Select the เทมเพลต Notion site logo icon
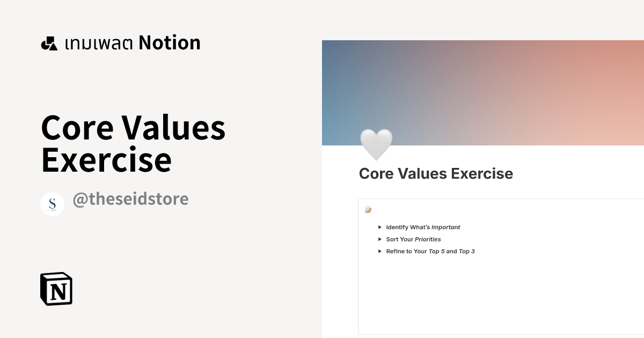The height and width of the screenshot is (338, 644). [x=49, y=42]
